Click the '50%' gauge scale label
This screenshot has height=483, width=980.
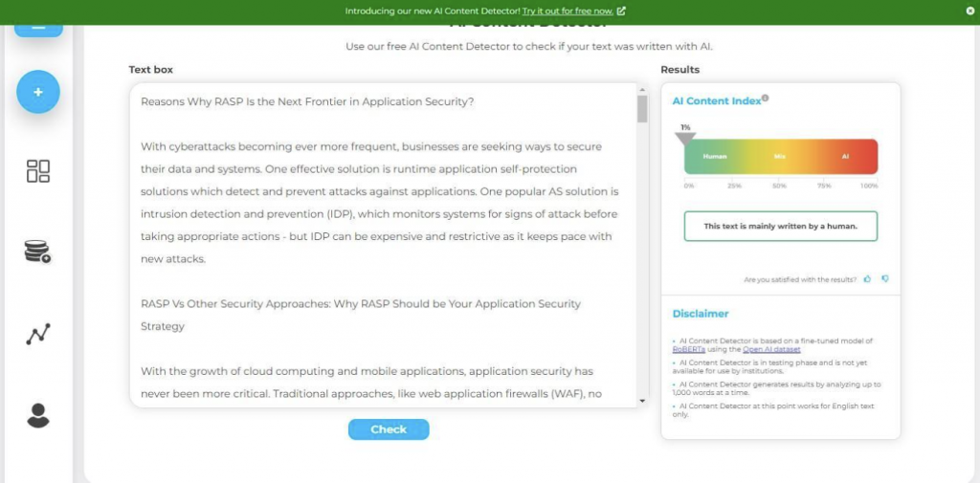[779, 187]
